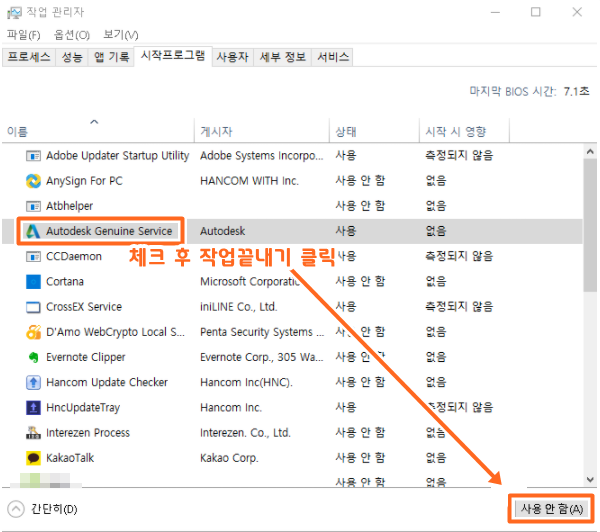
Task: Select the HncUpdateTray entry name
Action: click(x=83, y=408)
